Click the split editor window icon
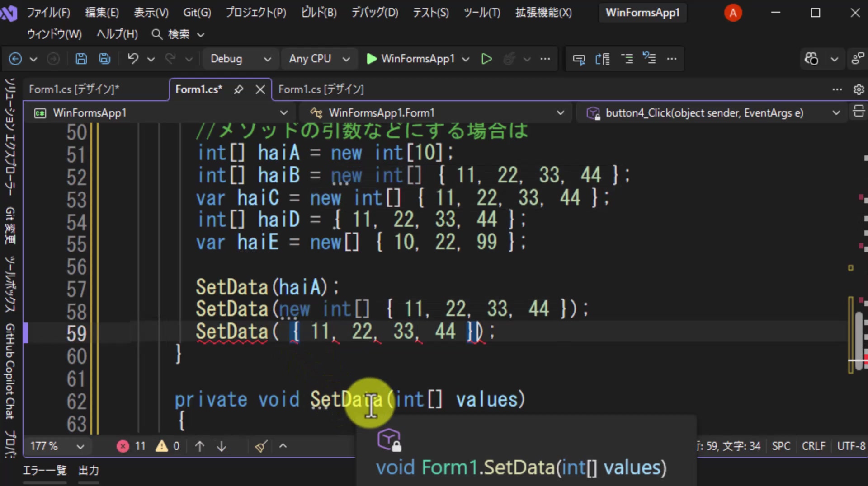 (x=859, y=112)
